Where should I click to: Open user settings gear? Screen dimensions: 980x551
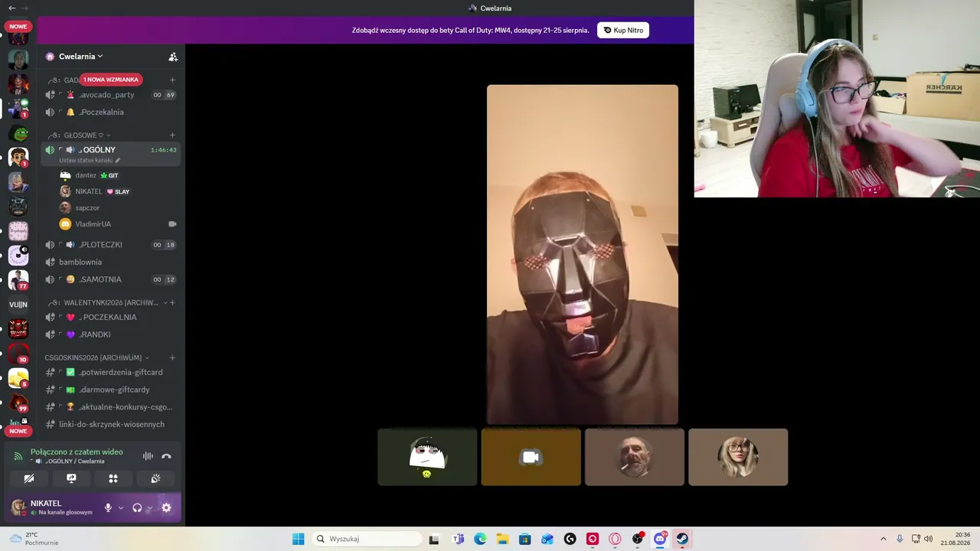click(x=166, y=507)
